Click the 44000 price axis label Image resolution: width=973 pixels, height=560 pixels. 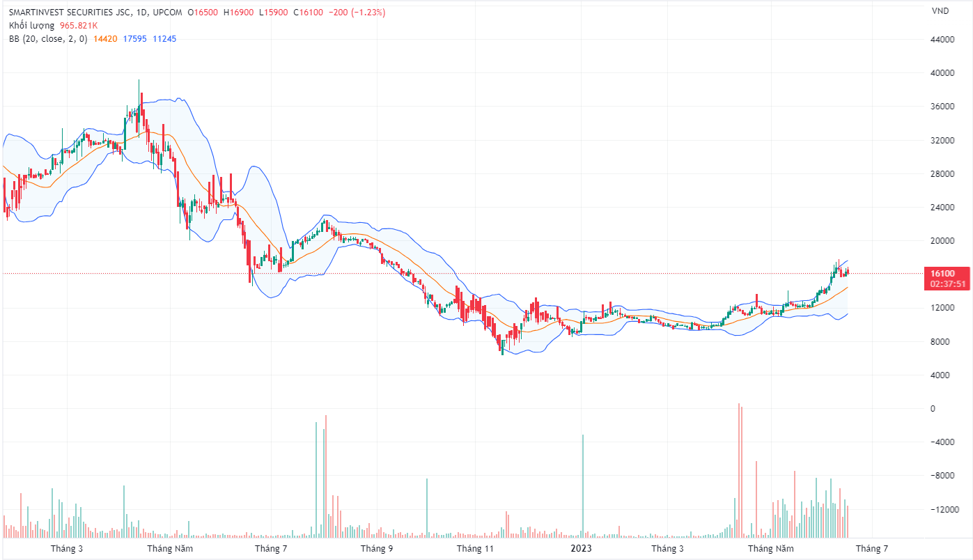coord(942,40)
